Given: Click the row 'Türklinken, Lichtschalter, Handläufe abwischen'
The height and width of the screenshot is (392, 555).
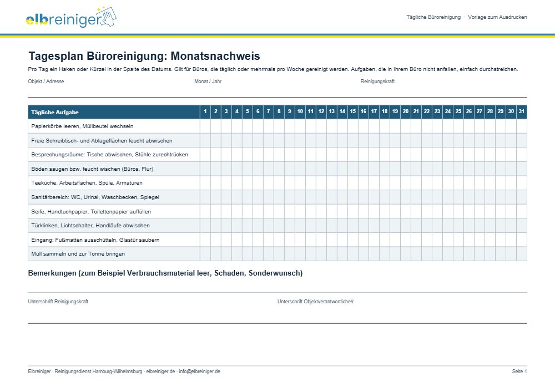Looking at the screenshot, I should pos(277,226).
